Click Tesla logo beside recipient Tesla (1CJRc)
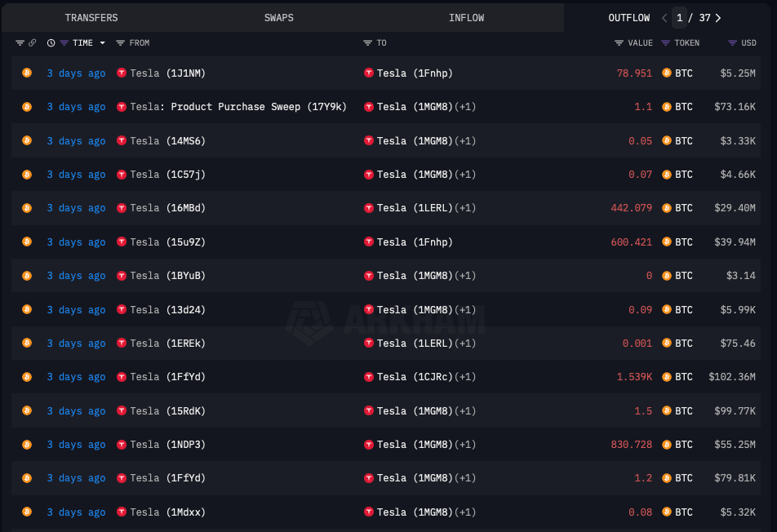This screenshot has width=777, height=532. (368, 377)
